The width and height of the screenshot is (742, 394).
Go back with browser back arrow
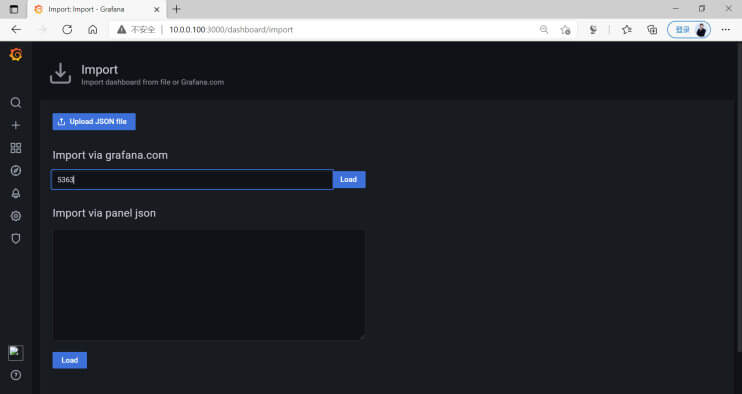pos(16,29)
